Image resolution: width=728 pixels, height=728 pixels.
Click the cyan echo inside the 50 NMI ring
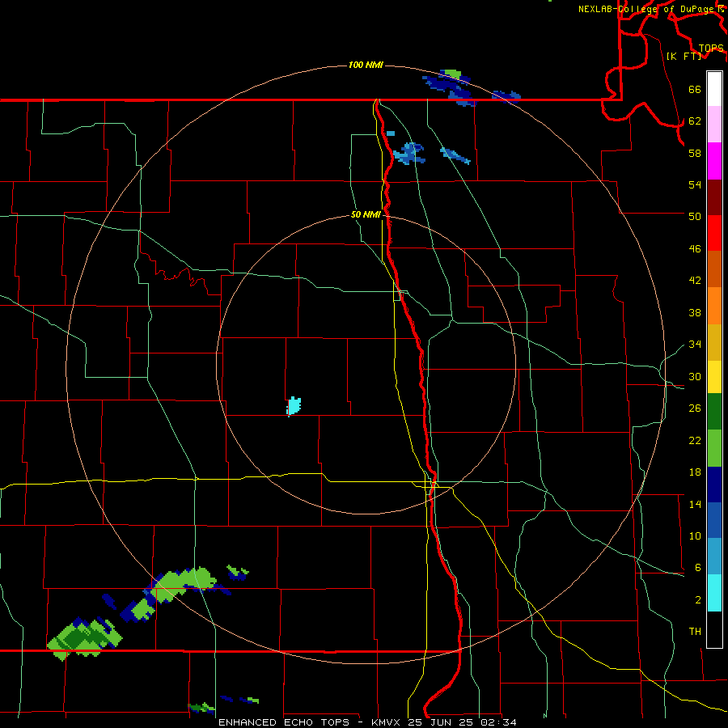tap(294, 406)
